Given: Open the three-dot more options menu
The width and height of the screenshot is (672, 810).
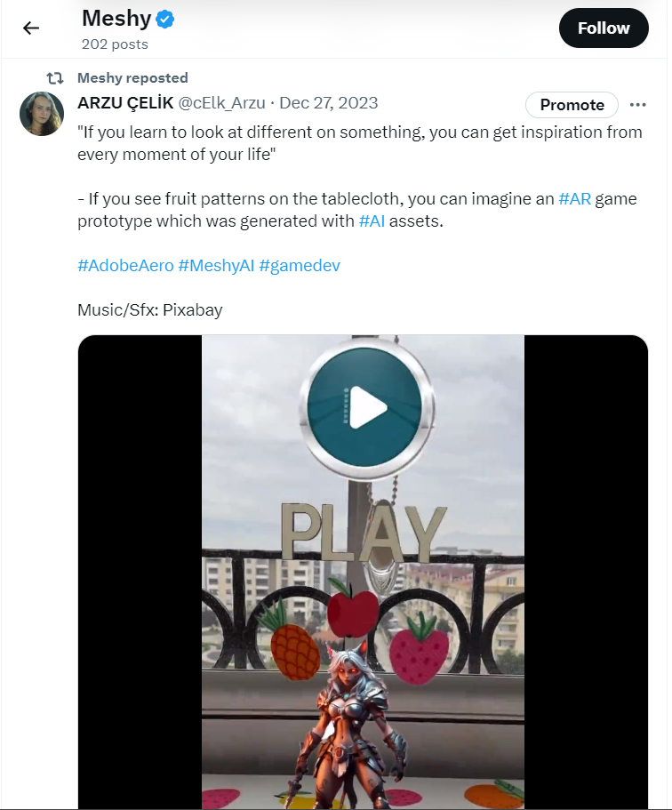Looking at the screenshot, I should coord(638,105).
